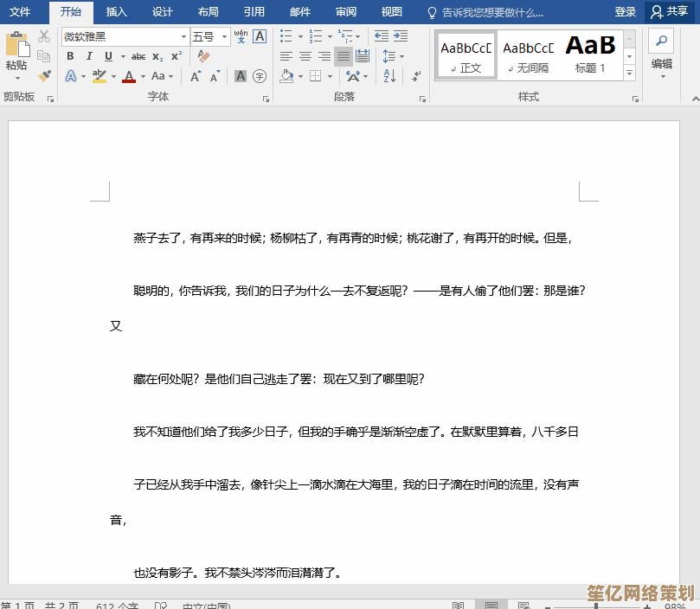Toggle superscript x²
This screenshot has height=609, width=700.
pyautogui.click(x=177, y=56)
